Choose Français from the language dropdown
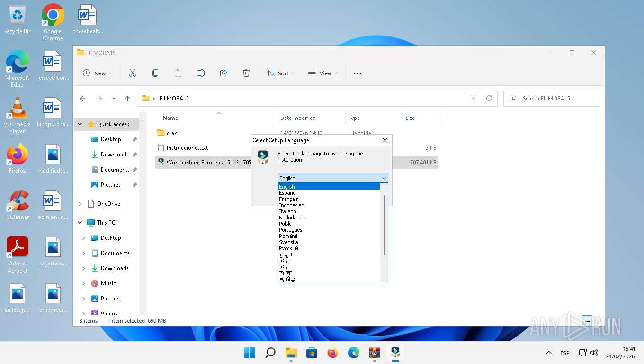Image resolution: width=644 pixels, height=364 pixels. coord(329,199)
